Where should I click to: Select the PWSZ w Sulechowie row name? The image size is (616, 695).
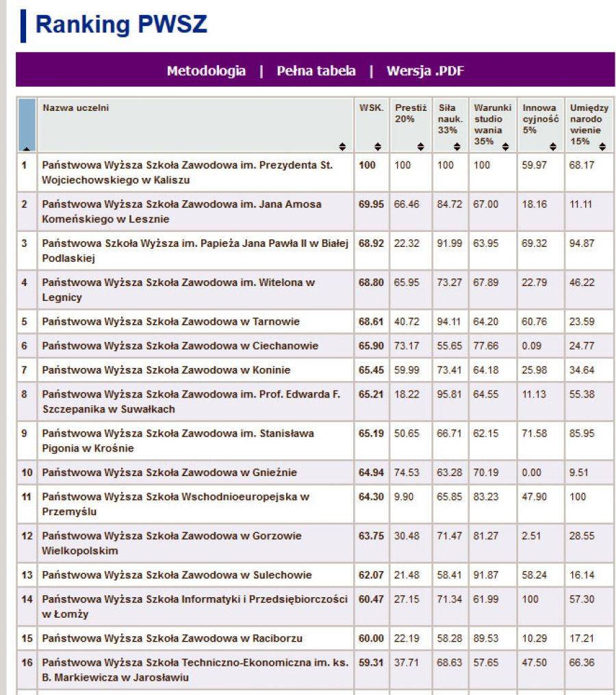coord(177,575)
